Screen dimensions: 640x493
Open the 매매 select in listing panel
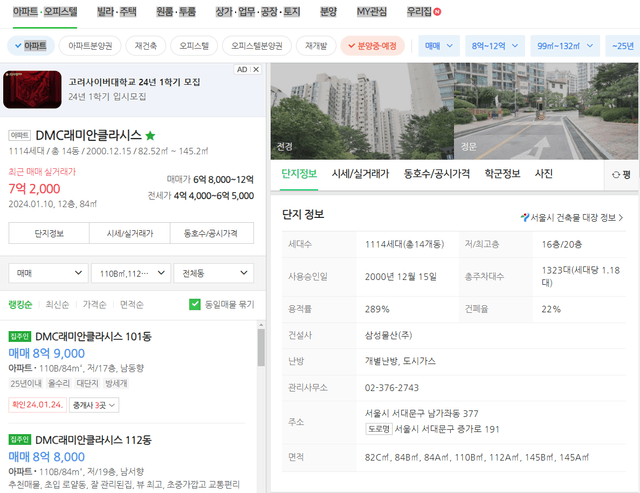click(x=48, y=273)
